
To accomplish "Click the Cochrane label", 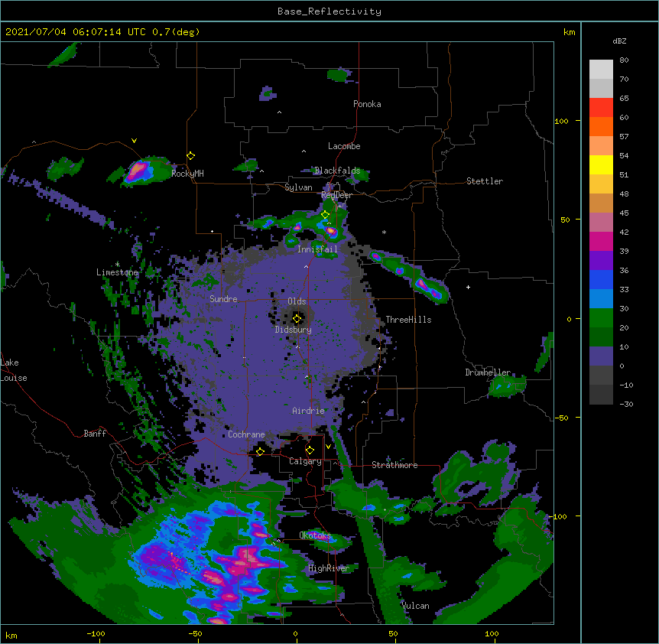I will coord(246,434).
